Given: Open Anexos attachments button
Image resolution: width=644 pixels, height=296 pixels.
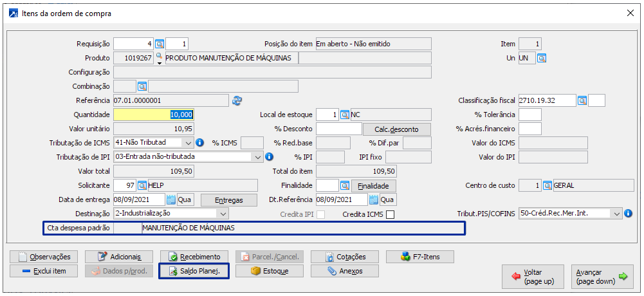Looking at the screenshot, I should coord(345,271).
